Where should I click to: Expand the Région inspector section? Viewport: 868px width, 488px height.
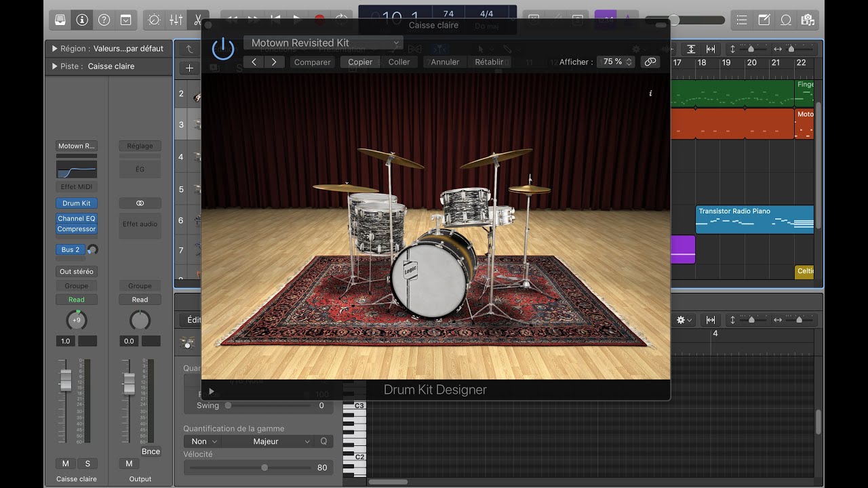[x=55, y=49]
